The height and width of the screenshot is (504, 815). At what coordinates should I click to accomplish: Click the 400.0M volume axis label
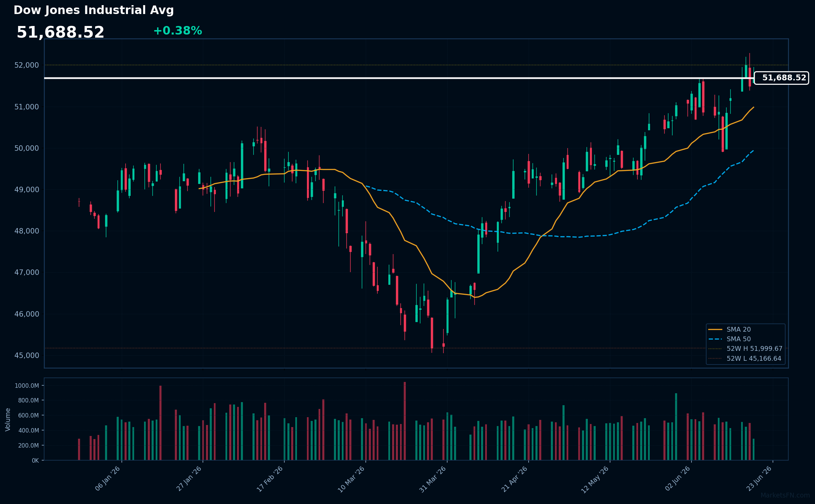[28, 430]
